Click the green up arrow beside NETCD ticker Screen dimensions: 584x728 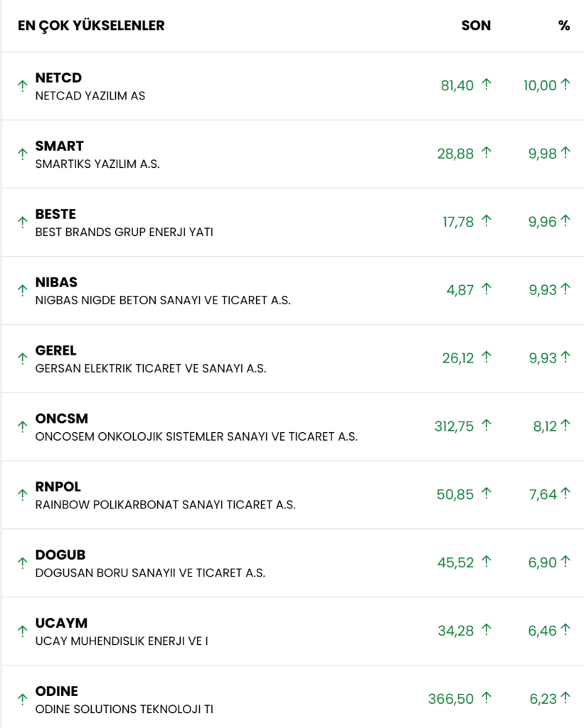pos(22,86)
